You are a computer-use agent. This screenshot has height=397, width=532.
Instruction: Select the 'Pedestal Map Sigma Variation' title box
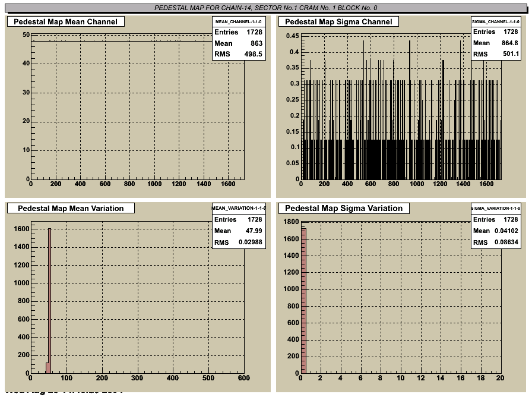coord(344,208)
